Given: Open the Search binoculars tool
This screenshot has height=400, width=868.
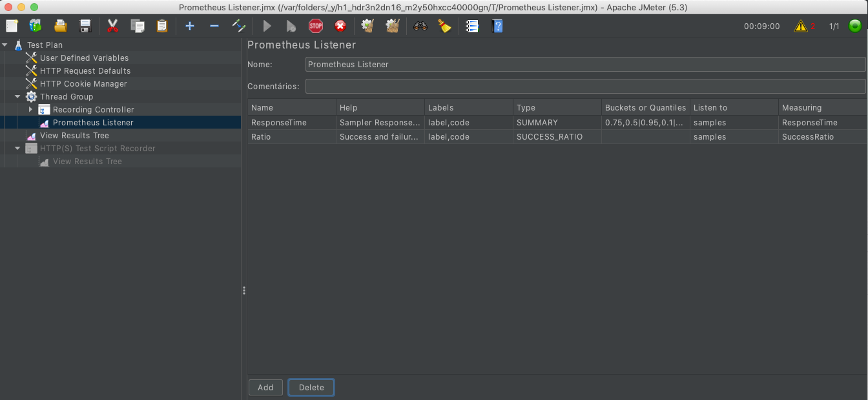Looking at the screenshot, I should [x=420, y=26].
